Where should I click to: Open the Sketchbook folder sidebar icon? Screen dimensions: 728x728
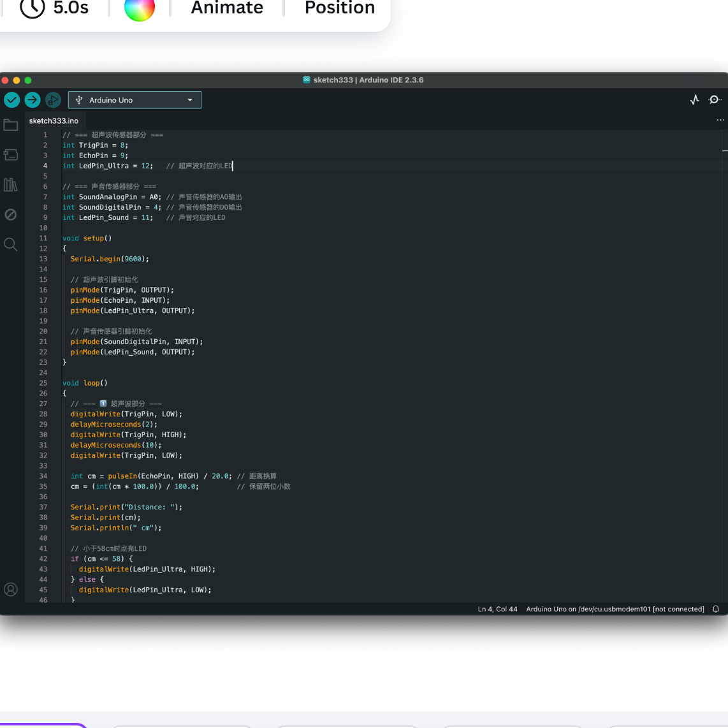click(11, 125)
